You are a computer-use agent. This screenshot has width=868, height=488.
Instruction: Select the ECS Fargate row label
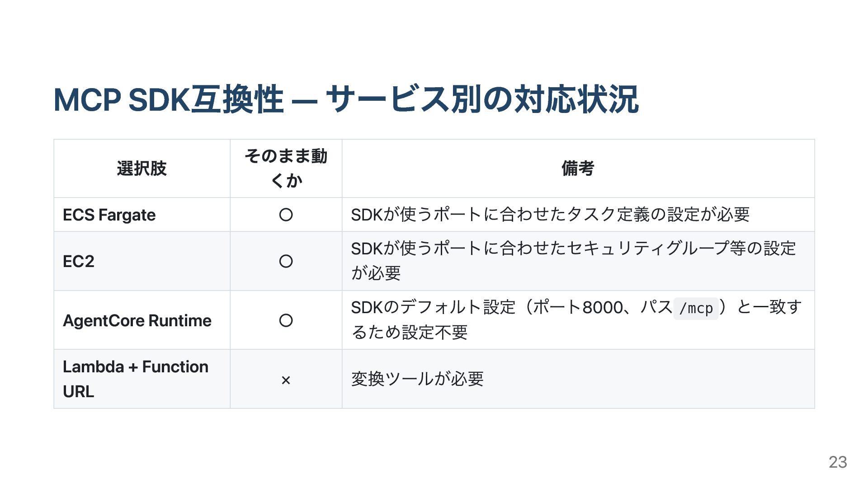(x=109, y=215)
